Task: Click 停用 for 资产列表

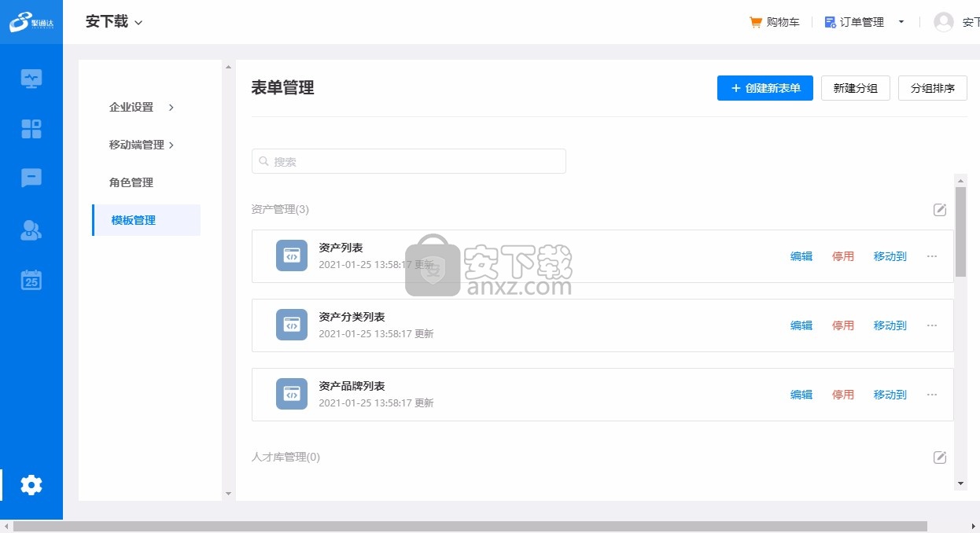Action: [843, 256]
